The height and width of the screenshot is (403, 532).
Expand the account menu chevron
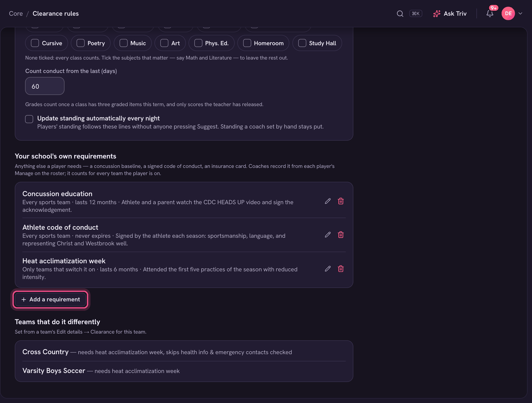click(x=520, y=14)
